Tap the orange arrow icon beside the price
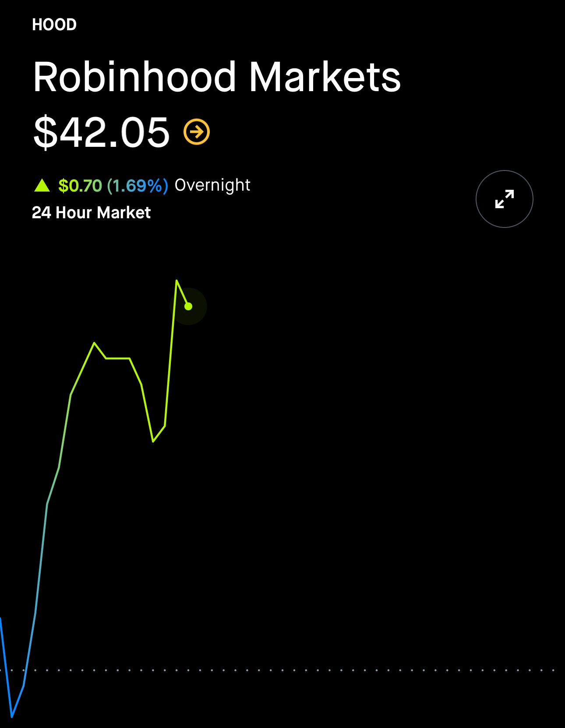The height and width of the screenshot is (728, 565). [x=197, y=131]
